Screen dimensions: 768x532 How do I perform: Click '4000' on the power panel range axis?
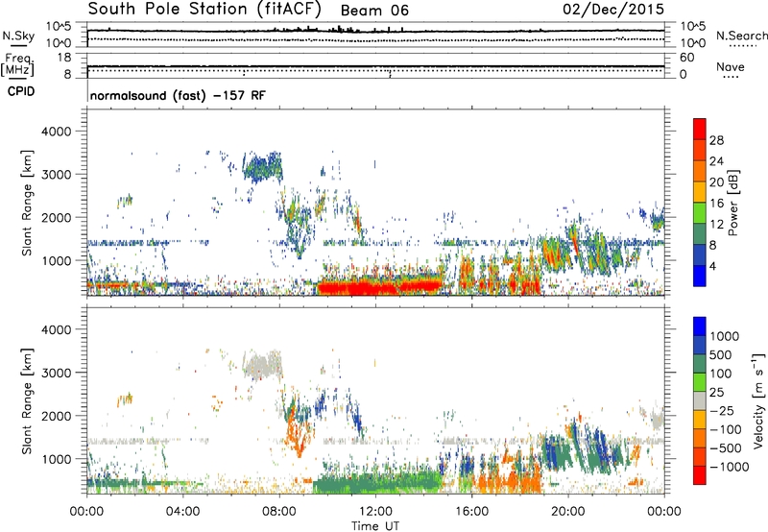(57, 132)
